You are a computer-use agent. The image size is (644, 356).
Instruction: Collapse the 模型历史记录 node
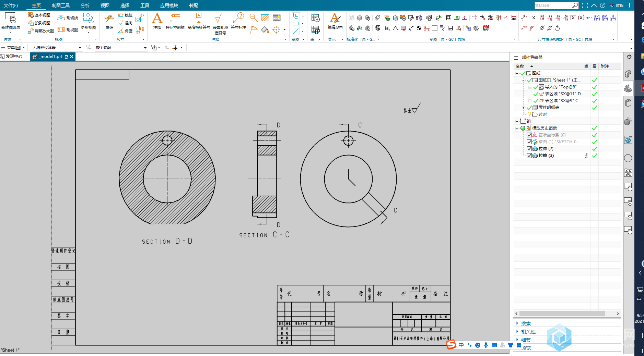(x=517, y=128)
